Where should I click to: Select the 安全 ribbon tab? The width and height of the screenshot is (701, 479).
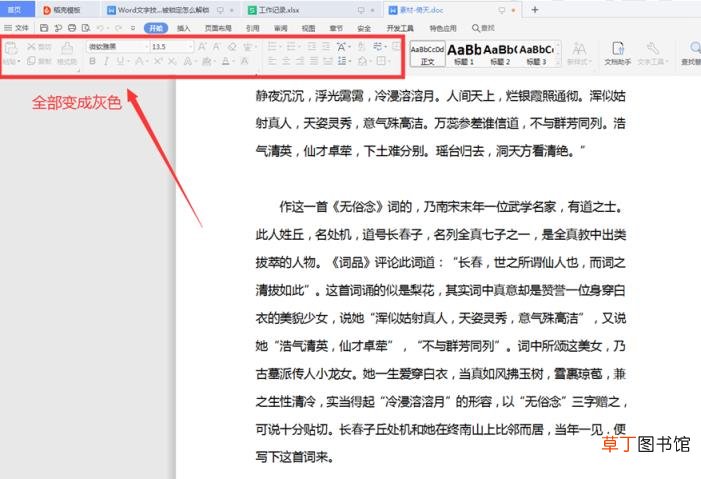364,28
